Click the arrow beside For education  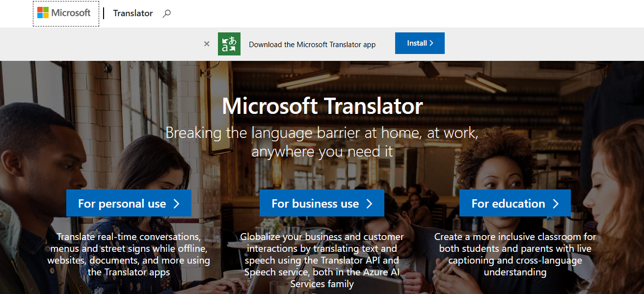[x=556, y=204]
